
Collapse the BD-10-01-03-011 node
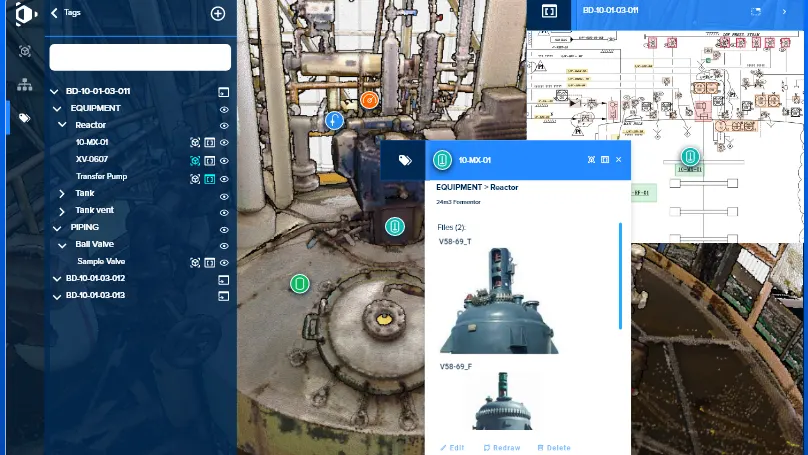54,92
